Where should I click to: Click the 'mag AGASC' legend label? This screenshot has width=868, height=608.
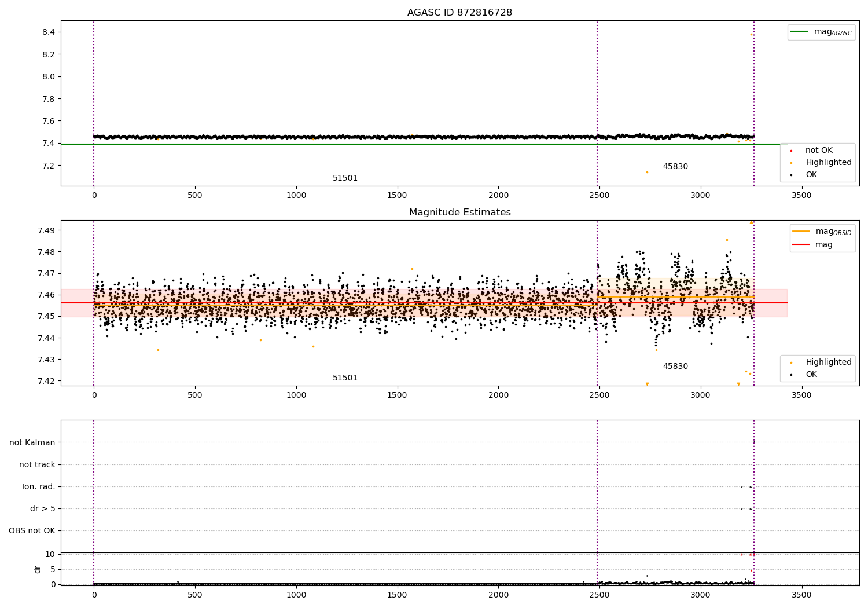(833, 32)
